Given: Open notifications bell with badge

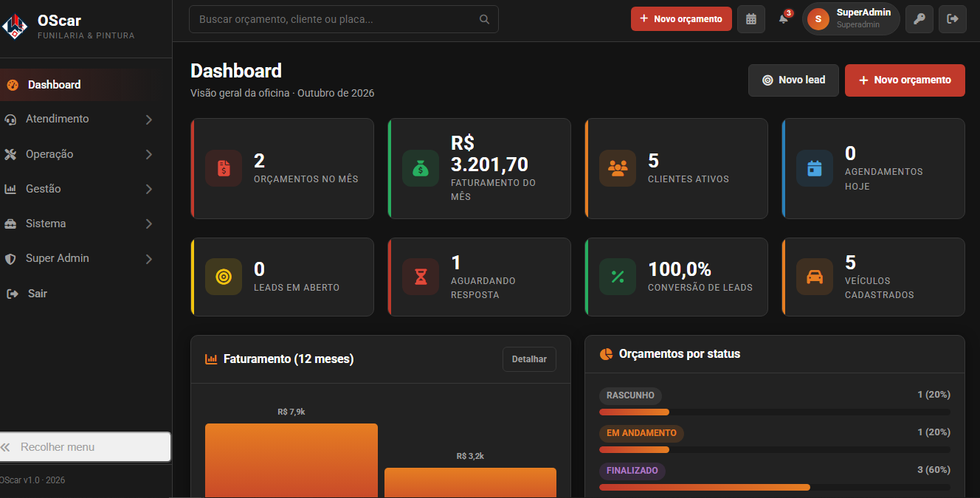Looking at the screenshot, I should [784, 19].
